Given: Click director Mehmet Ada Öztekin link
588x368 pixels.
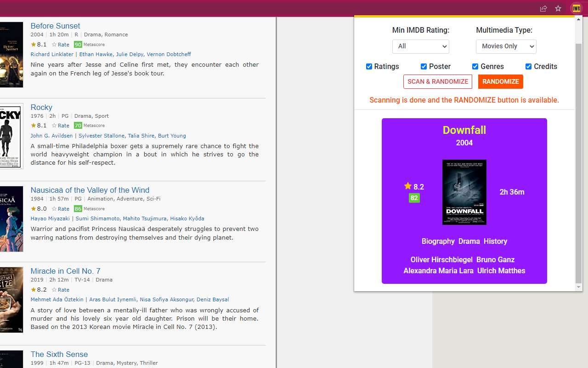Looking at the screenshot, I should pyautogui.click(x=57, y=299).
